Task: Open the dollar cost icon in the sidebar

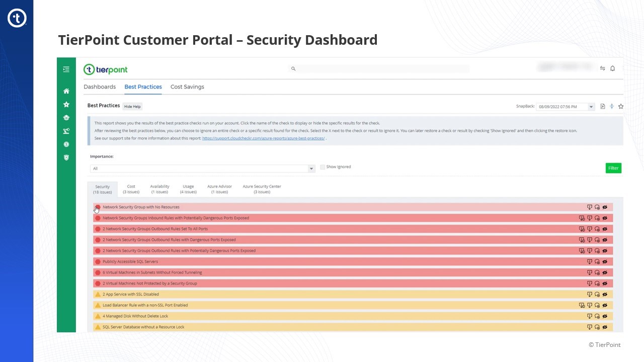Action: 66,144
